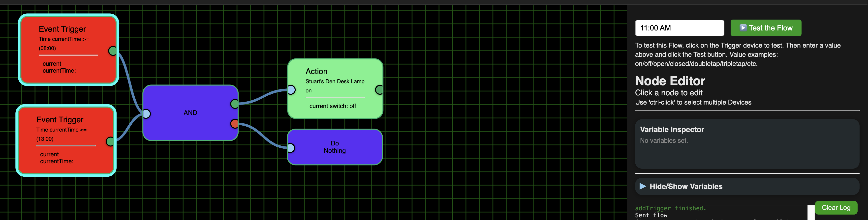Screen dimensions: 868x220
Task: Click the play icon on Test the Flow
Action: coord(743,28)
